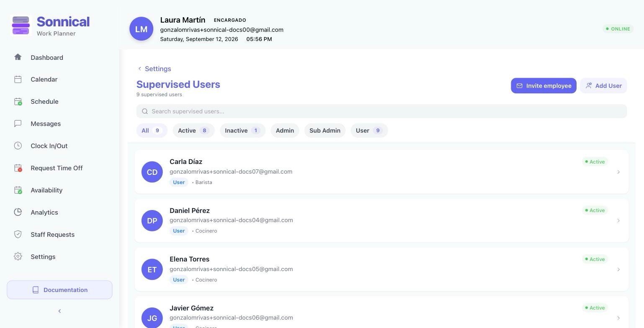644x328 pixels.
Task: Click the '9 supervised users' count text
Action: pos(159,95)
